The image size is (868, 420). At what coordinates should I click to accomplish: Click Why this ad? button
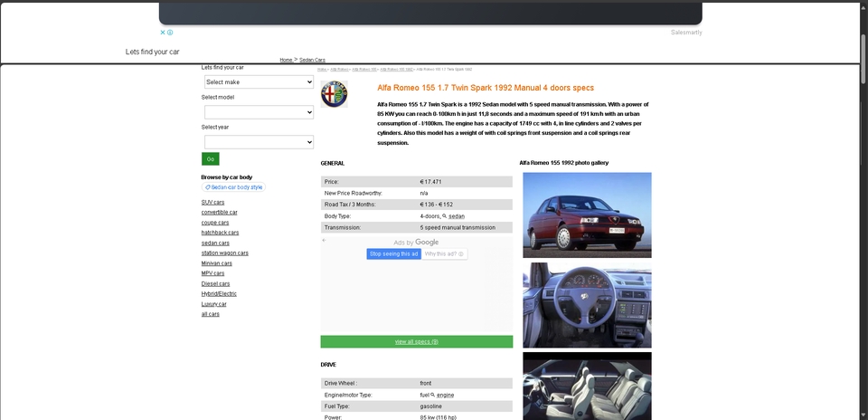click(x=444, y=253)
